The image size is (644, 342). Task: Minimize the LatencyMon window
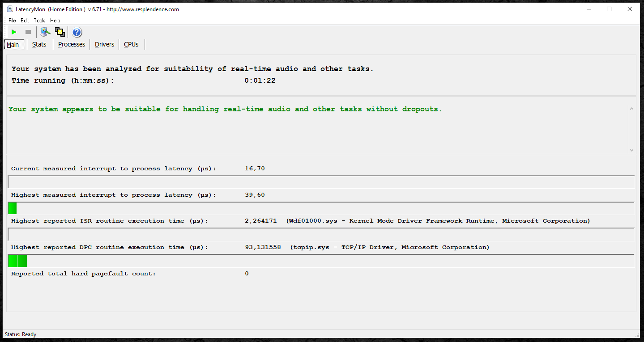coord(588,9)
